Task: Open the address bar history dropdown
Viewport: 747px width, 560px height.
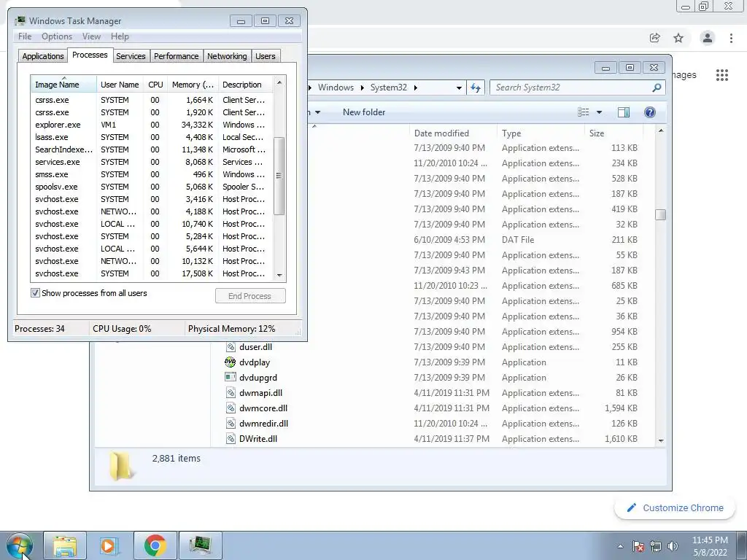Action: pyautogui.click(x=459, y=87)
